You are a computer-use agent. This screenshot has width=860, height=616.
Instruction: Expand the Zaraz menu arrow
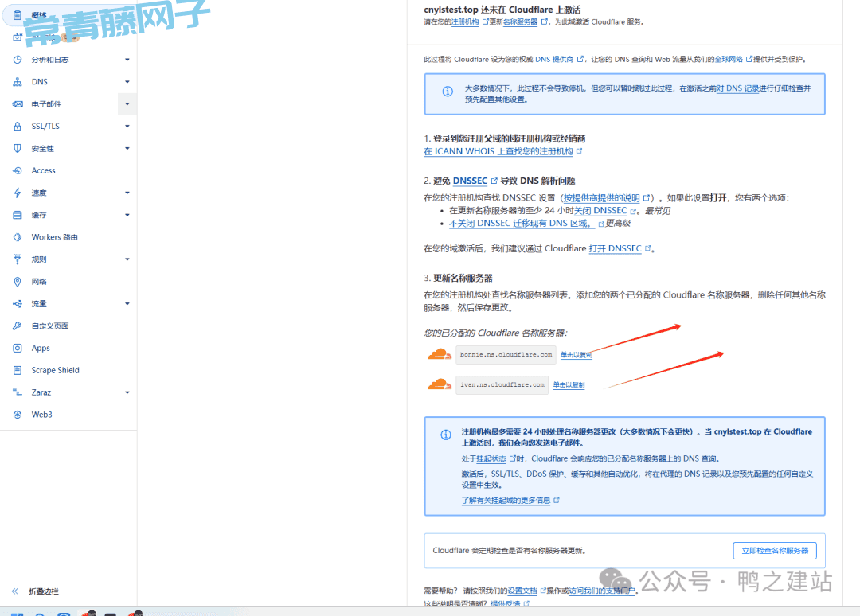point(127,392)
